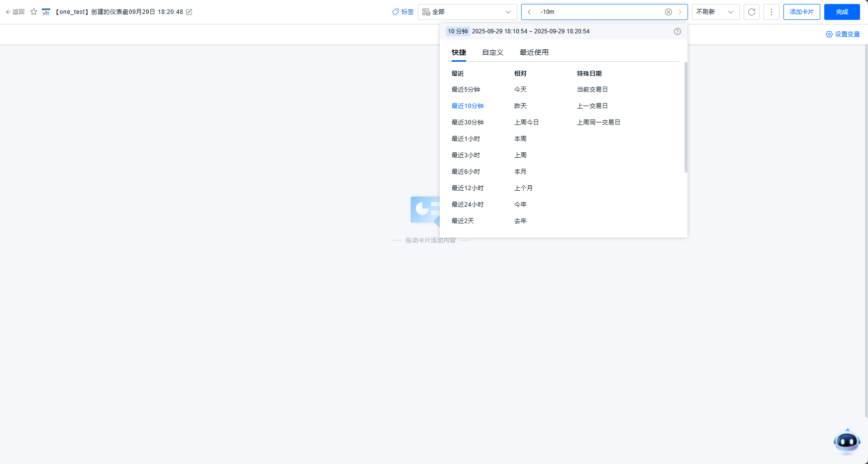This screenshot has height=464, width=868.
Task: Expand the 不刷新 refresh interval dropdown
Action: point(715,12)
